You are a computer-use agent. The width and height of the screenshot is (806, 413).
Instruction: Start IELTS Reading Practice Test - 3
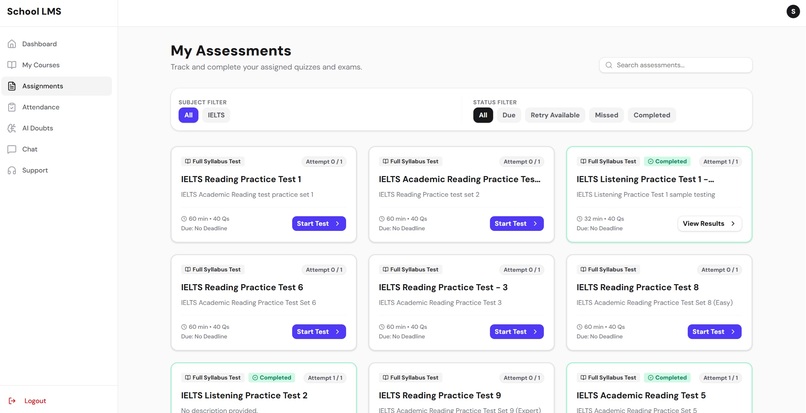517,332
